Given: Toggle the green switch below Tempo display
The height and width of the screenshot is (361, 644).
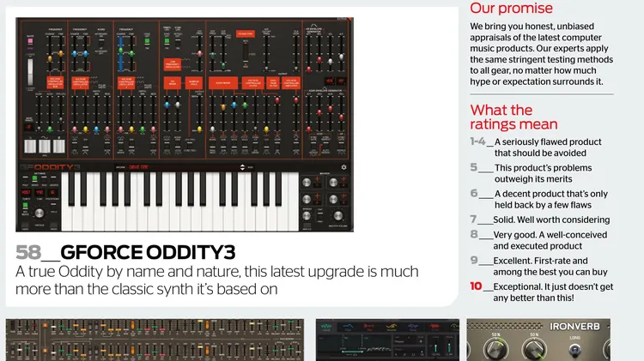Looking at the screenshot, I should click(26, 205).
